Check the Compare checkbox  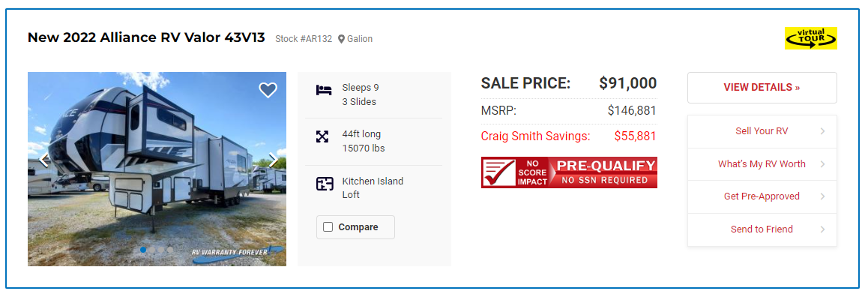tap(328, 227)
